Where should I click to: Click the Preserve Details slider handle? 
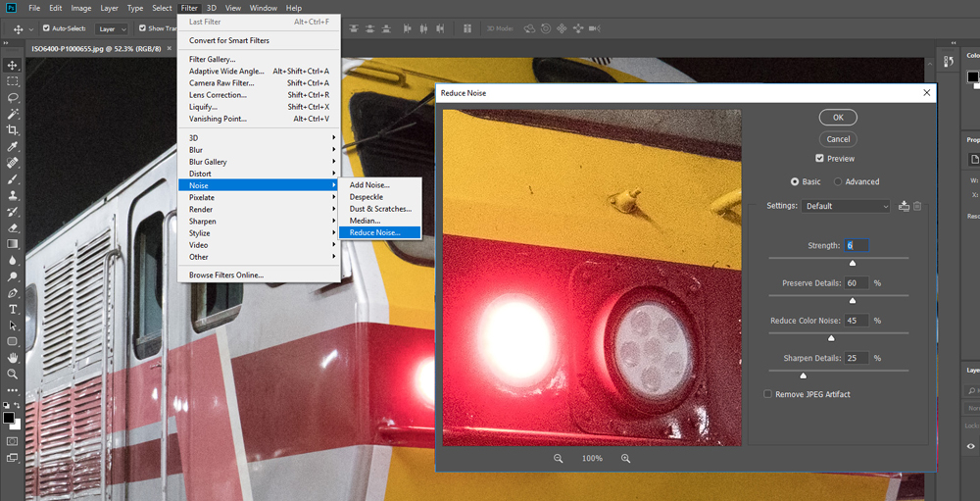click(852, 301)
